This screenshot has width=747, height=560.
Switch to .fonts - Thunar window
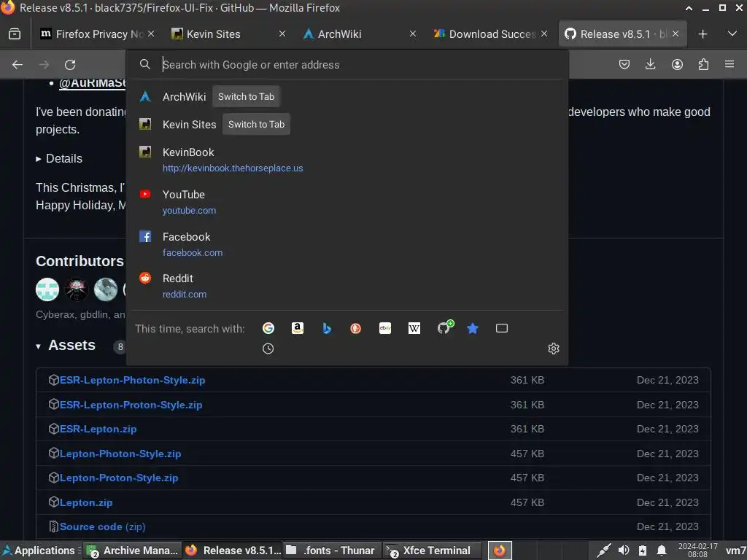(333, 551)
